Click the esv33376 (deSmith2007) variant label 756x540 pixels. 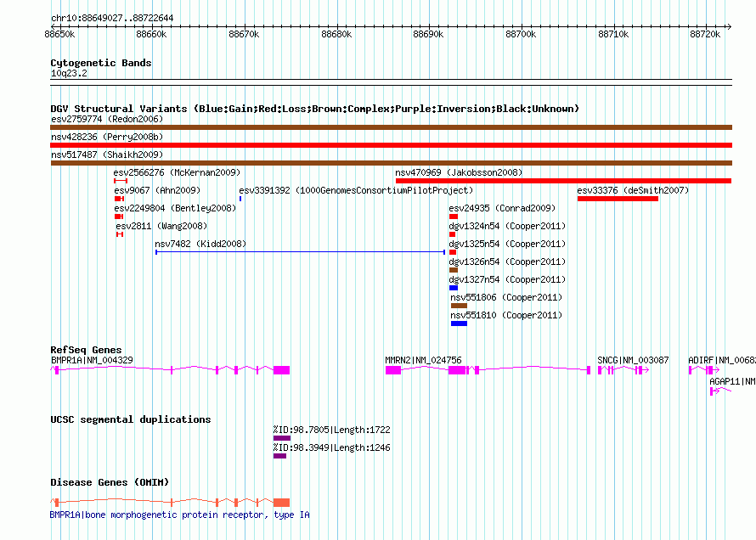pos(633,190)
